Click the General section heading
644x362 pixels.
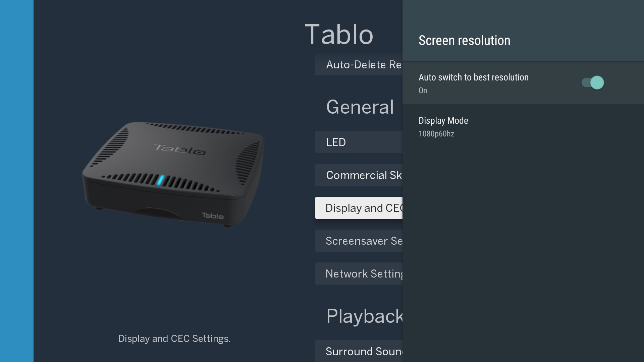pyautogui.click(x=360, y=107)
